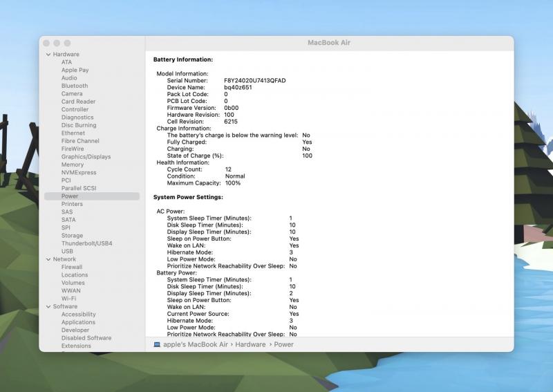The image size is (553, 392).
Task: Click the Condition value Normal
Action: coord(235,176)
